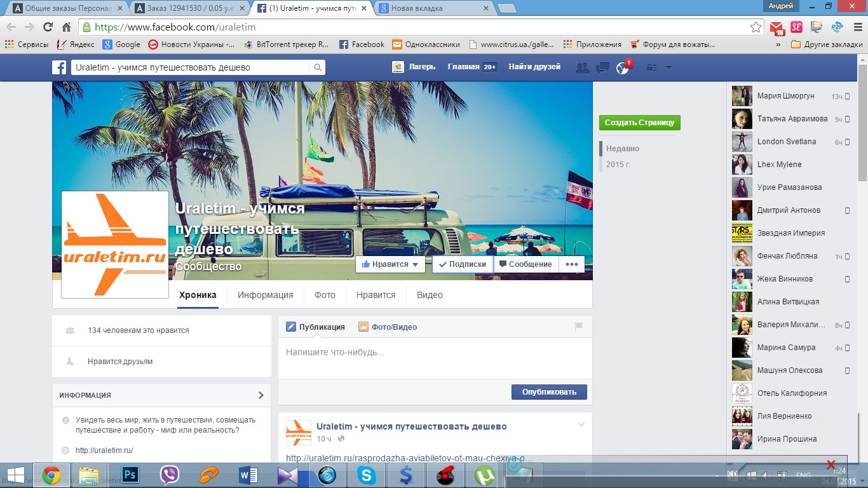Toggle the Подписки following button

click(x=463, y=264)
